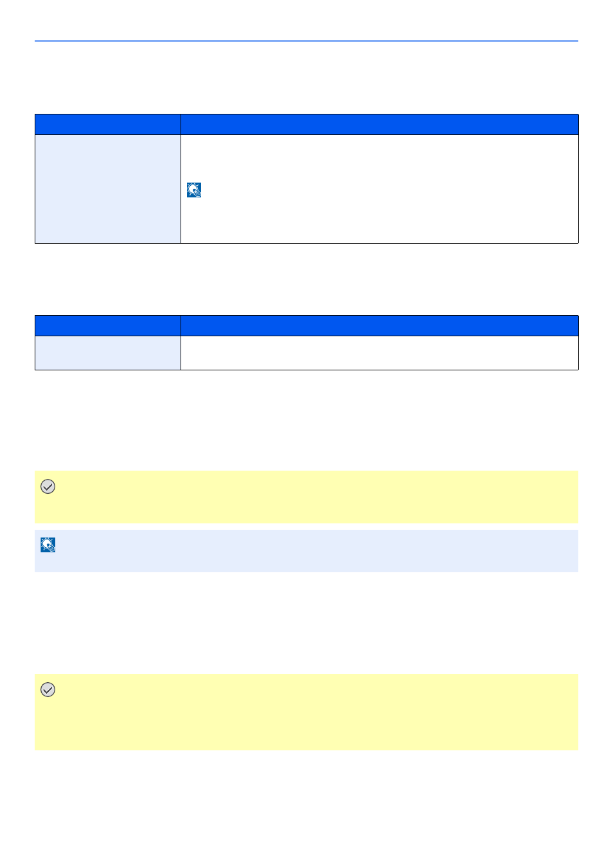
Task: Click inside the smaller yellow caution box
Action: point(306,497)
